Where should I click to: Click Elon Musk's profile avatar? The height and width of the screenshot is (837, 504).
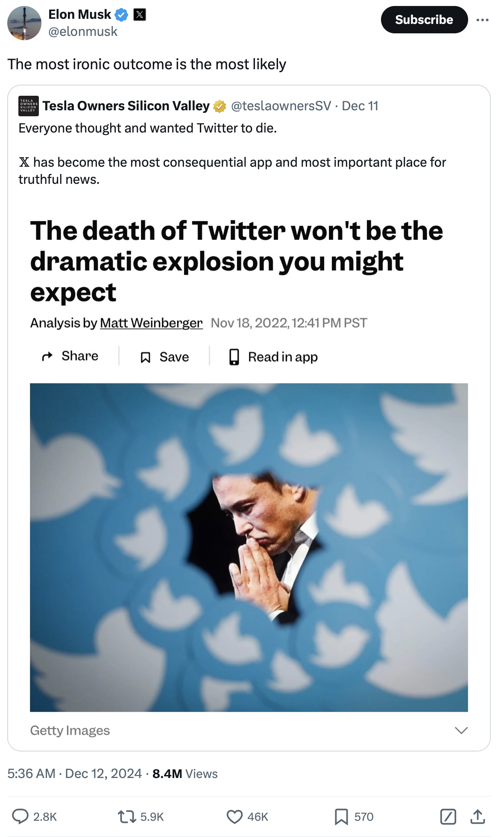click(x=24, y=23)
